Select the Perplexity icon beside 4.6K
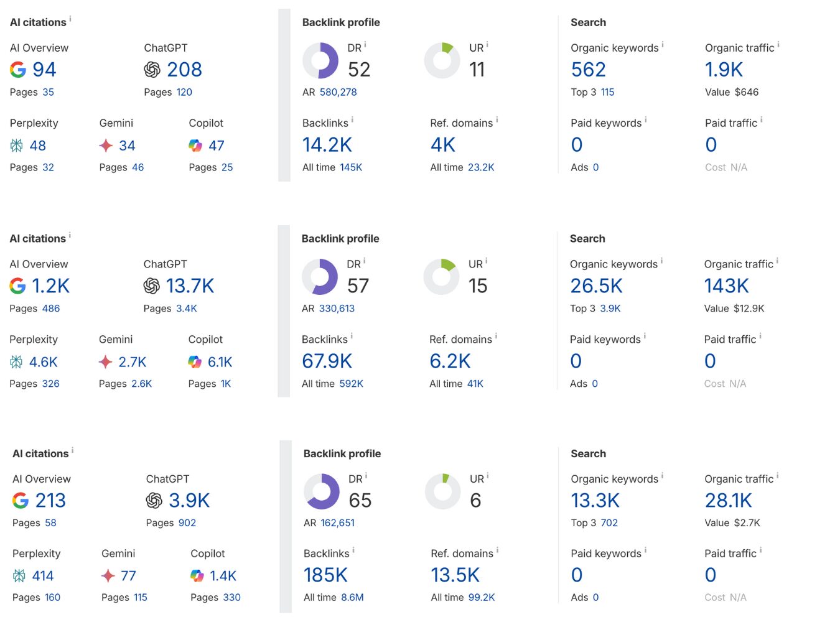Viewport: 840px width, 622px height. [16, 362]
